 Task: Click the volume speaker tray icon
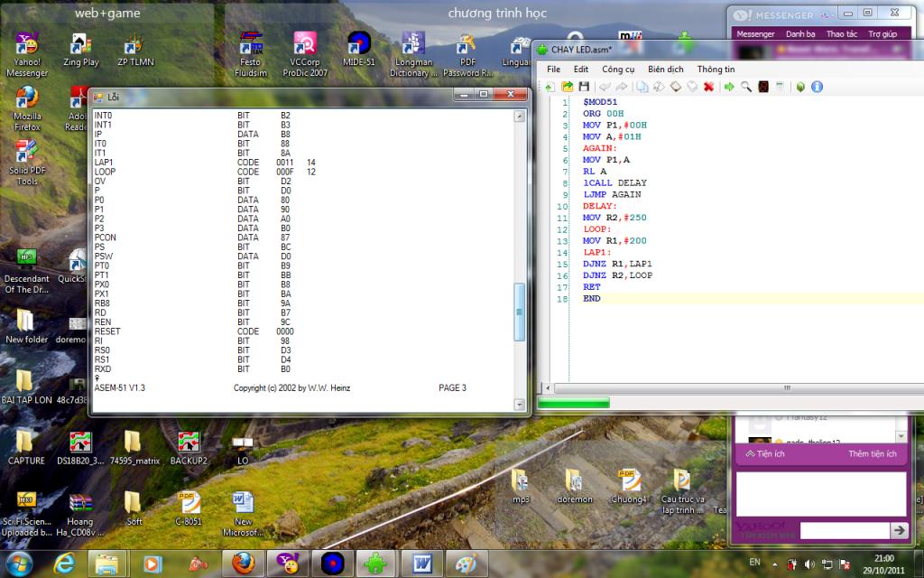[808, 564]
